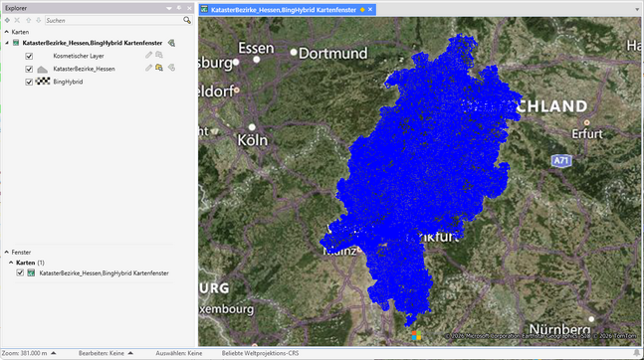The image size is (644, 360).
Task: Click the map icon on the Kartenfenster tab
Action: [204, 9]
